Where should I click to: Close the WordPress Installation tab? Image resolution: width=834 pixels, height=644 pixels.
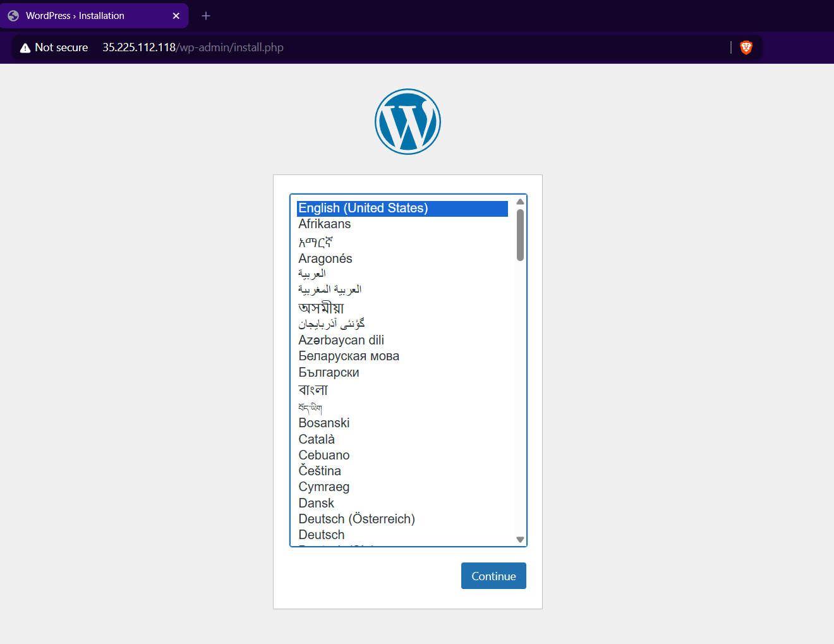click(x=176, y=16)
